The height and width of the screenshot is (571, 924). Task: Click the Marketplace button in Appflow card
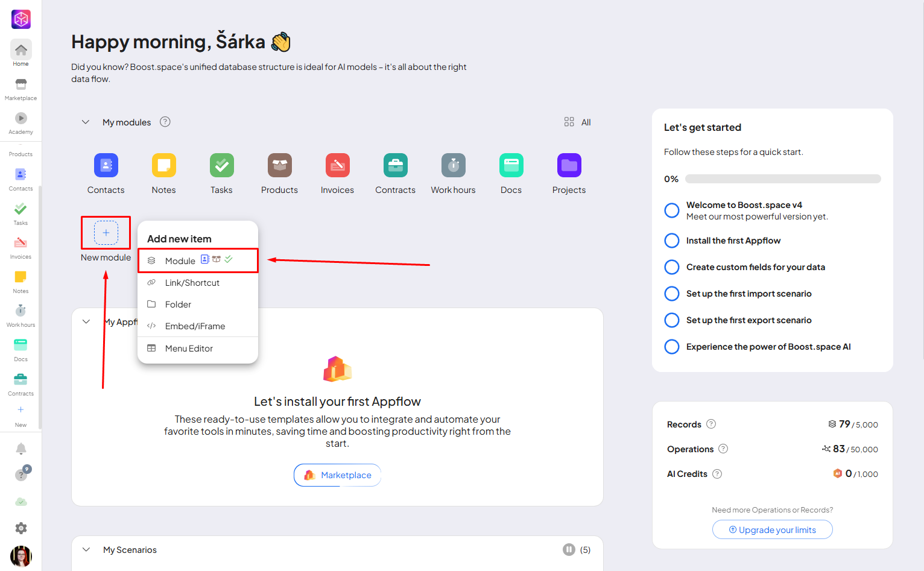coord(337,475)
